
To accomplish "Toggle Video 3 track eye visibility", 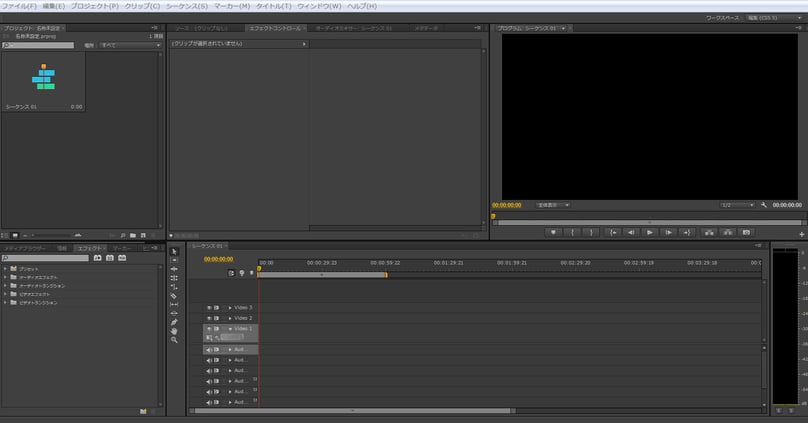I will tap(210, 308).
